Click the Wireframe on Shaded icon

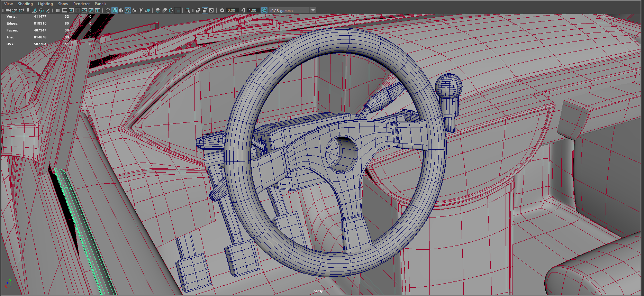click(x=128, y=10)
